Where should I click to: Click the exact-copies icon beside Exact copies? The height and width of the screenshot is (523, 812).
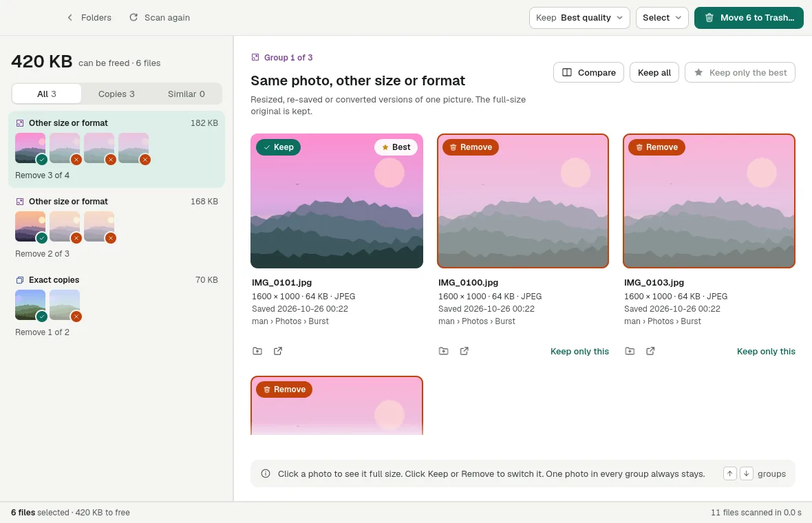pyautogui.click(x=20, y=280)
